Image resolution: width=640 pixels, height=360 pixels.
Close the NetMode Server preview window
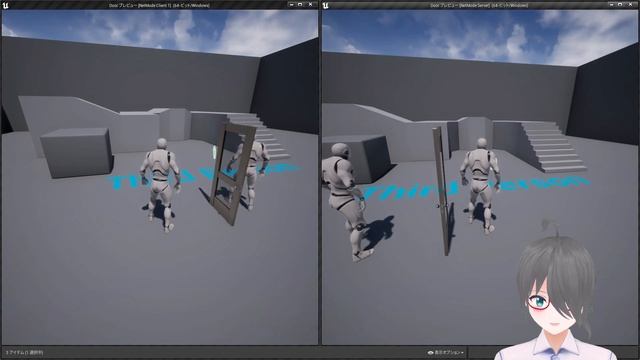[x=630, y=4]
